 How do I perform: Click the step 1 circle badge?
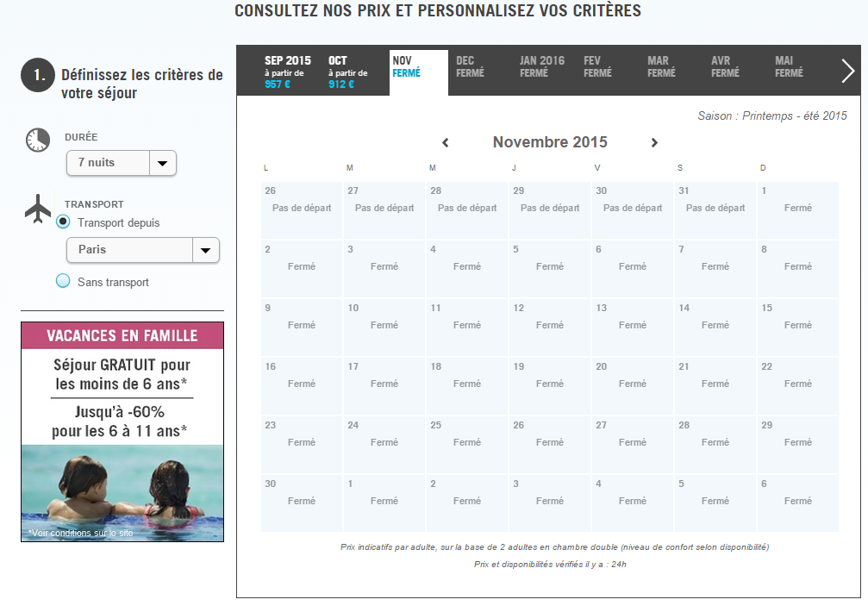[39, 75]
